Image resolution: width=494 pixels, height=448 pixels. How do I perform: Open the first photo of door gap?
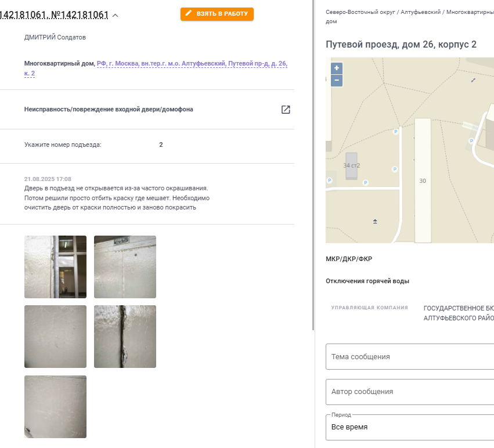(x=56, y=267)
